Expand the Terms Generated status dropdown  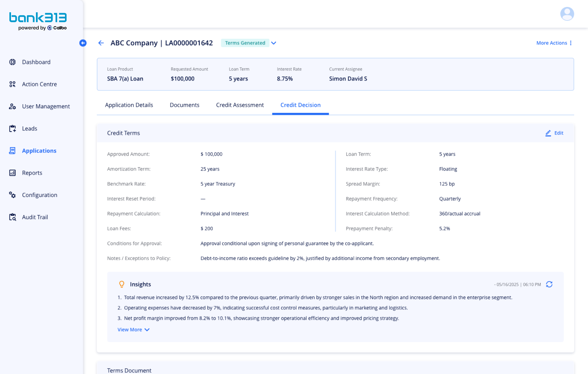[274, 43]
